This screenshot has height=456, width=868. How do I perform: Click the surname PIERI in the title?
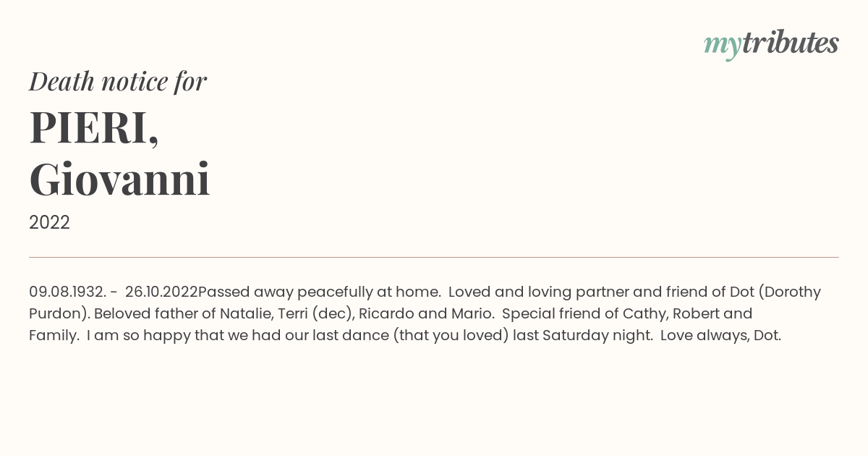click(94, 127)
